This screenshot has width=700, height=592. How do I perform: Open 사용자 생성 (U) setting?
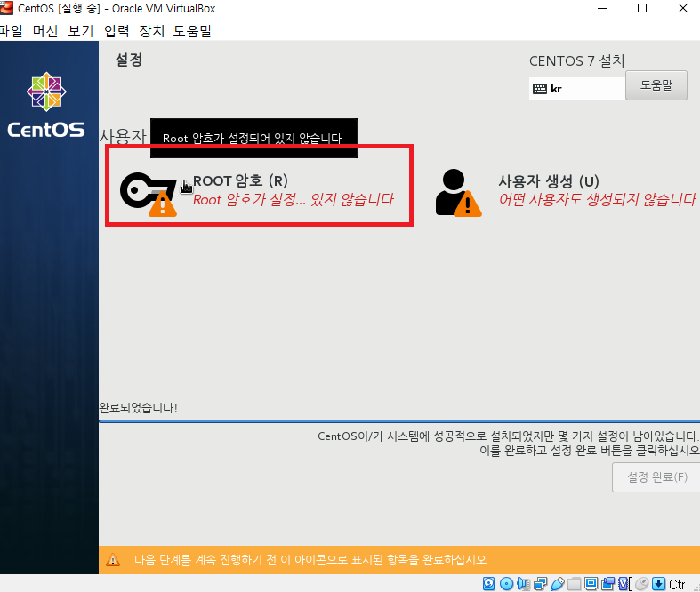click(565, 191)
